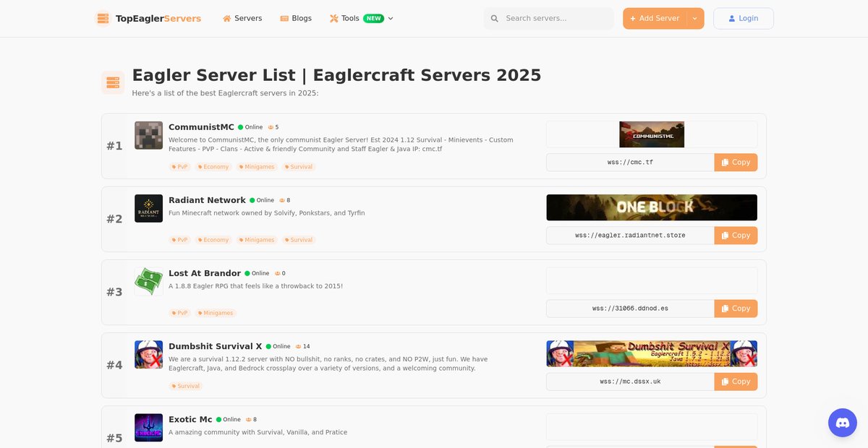
Task: Click the Add Server button
Action: pos(655,19)
